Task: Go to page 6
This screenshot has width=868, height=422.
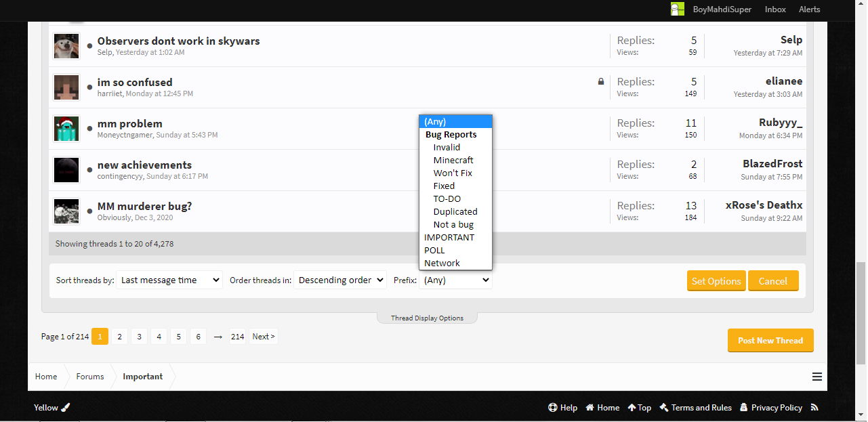Action: (x=198, y=337)
